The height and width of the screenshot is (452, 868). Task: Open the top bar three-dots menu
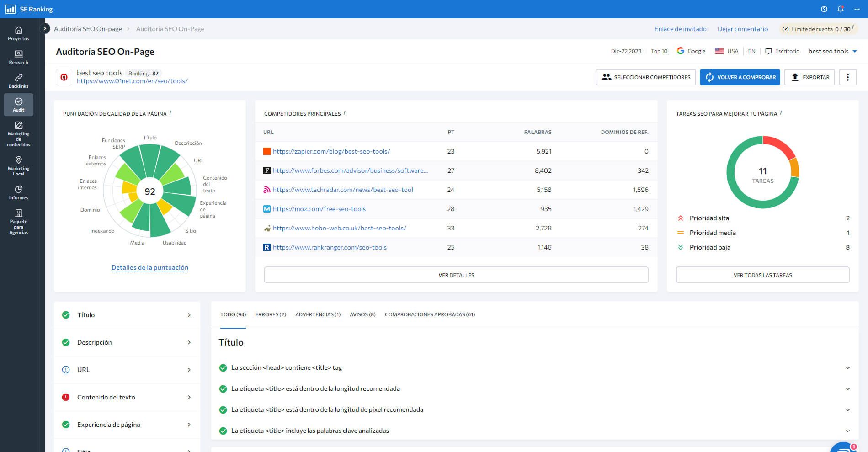857,9
